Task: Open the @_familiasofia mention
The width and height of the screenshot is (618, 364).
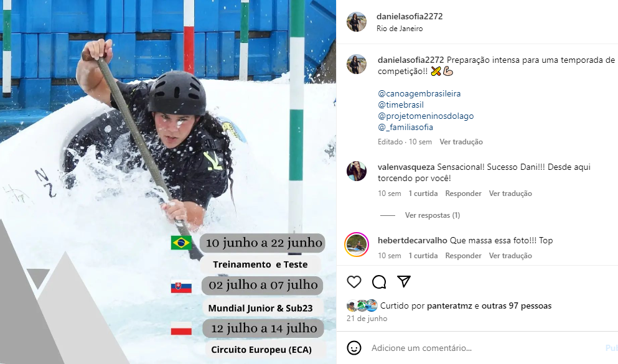Action: tap(405, 127)
